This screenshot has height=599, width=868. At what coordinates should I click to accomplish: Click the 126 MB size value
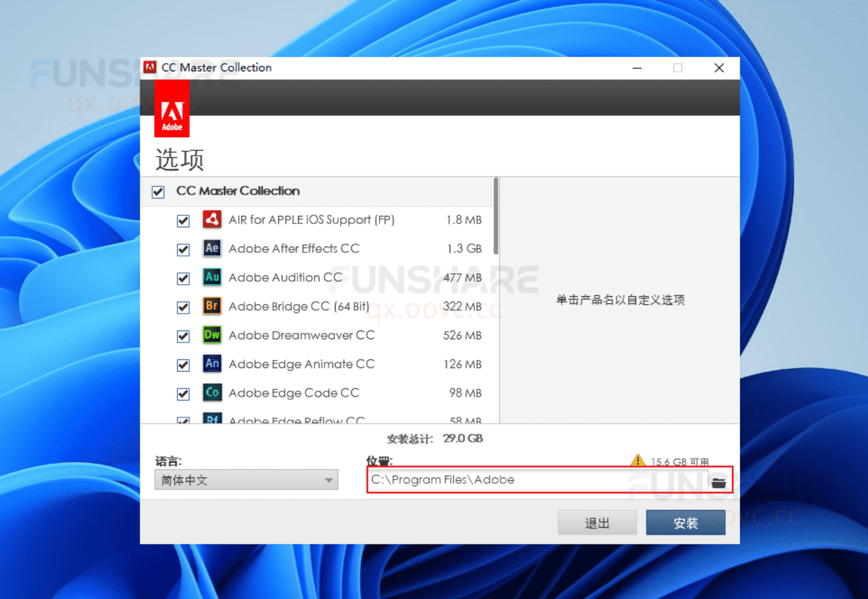coord(463,364)
